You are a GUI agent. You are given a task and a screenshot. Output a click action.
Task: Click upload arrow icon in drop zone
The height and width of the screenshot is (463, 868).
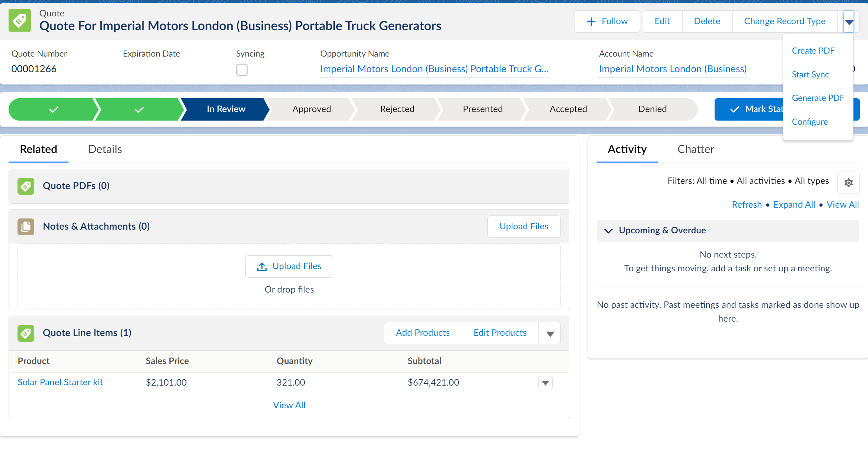coord(262,266)
